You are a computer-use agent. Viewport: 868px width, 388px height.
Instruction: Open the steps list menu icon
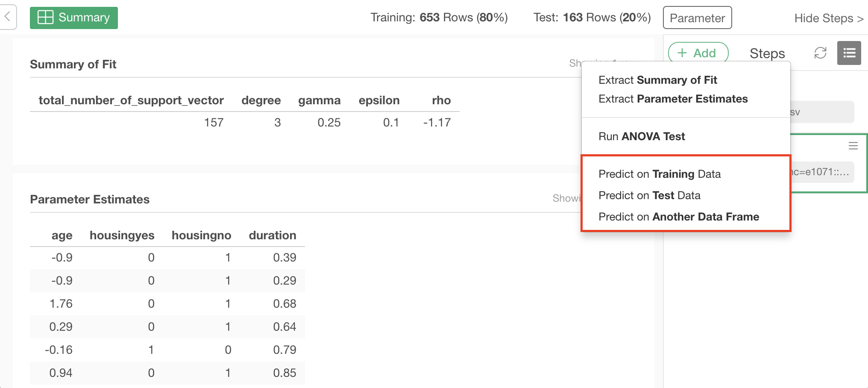click(x=849, y=53)
